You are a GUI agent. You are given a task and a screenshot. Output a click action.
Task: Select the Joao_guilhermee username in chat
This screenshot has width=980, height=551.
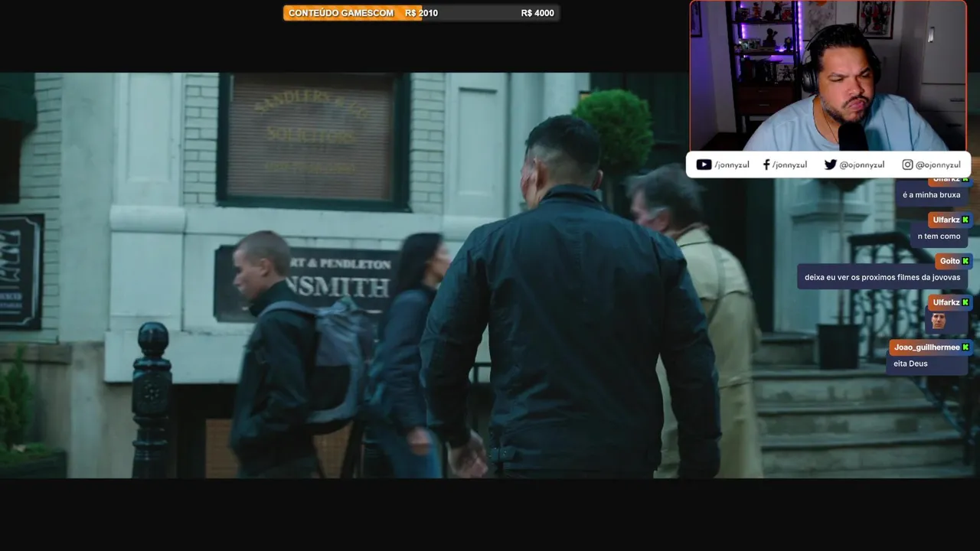pos(926,347)
